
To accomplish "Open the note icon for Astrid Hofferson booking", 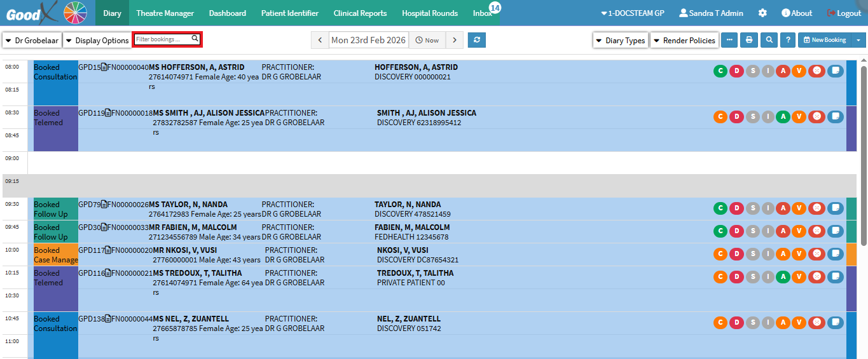I will [836, 71].
